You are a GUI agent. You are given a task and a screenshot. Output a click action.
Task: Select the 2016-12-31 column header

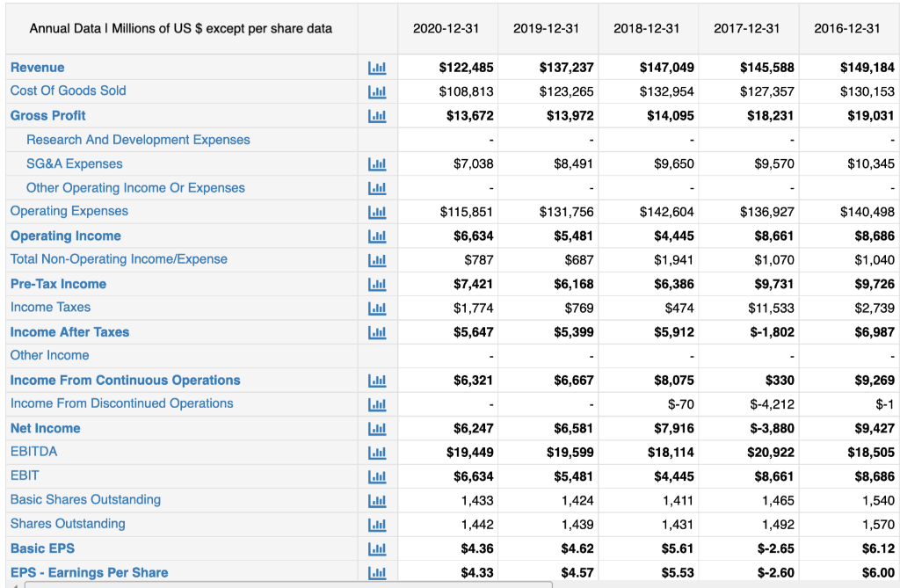[846, 28]
